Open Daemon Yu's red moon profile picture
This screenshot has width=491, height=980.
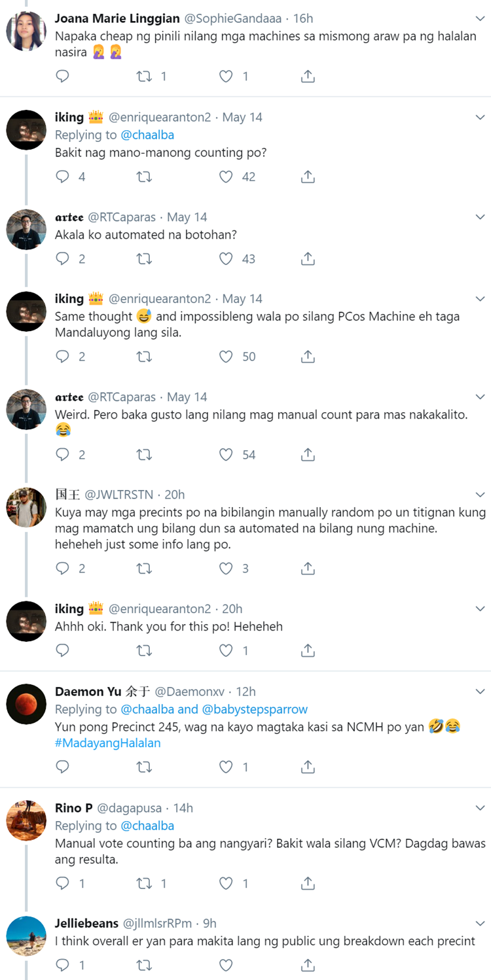tap(26, 704)
